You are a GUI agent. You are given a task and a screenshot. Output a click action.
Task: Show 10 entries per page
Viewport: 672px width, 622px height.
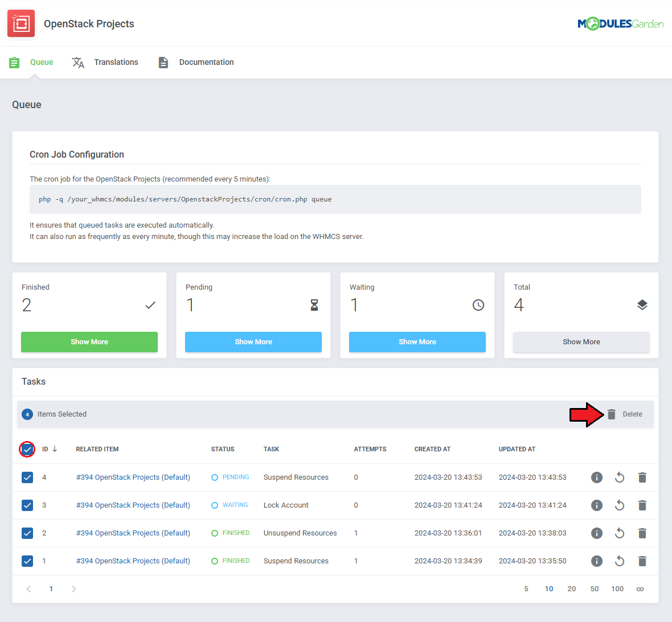[x=549, y=589]
